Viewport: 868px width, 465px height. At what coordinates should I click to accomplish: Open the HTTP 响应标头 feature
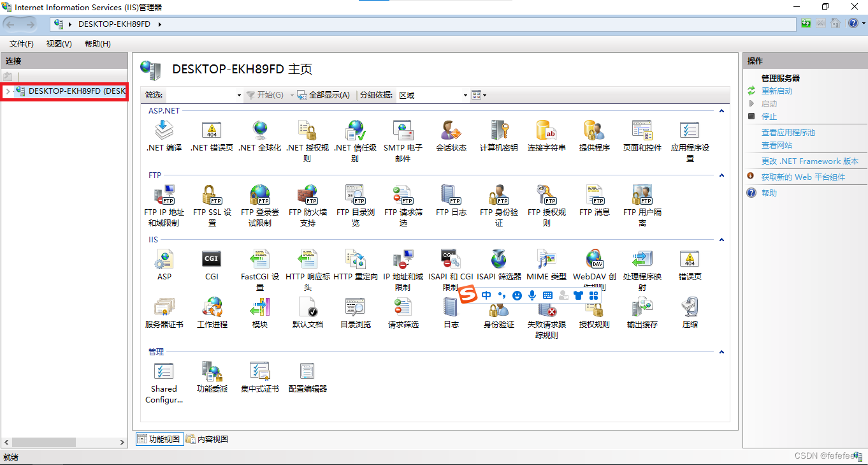[307, 270]
